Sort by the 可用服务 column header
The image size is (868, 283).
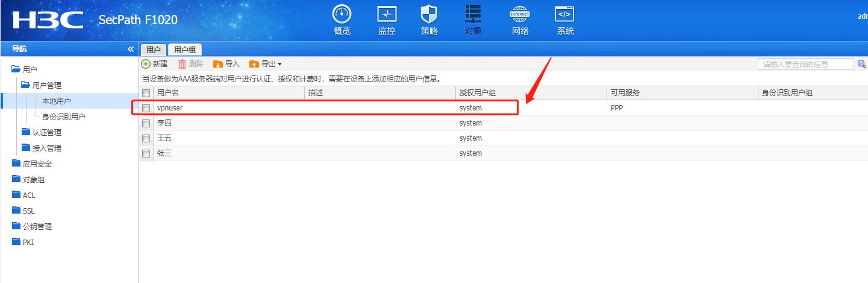point(682,93)
